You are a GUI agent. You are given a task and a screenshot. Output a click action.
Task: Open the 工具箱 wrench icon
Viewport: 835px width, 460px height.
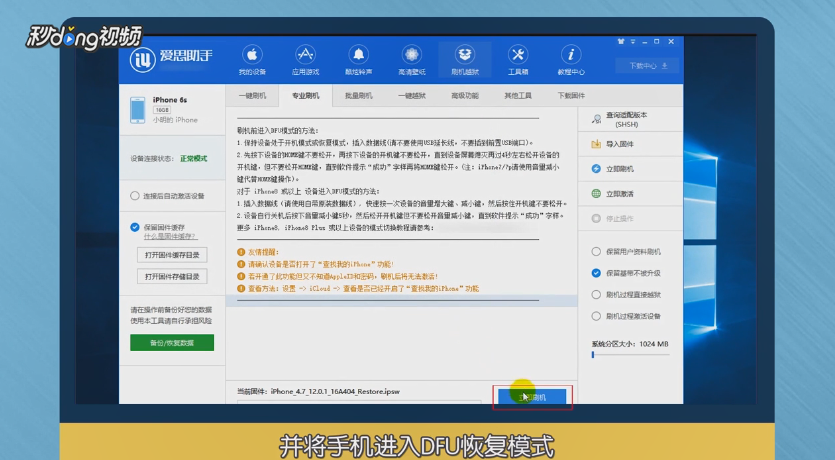click(x=518, y=54)
